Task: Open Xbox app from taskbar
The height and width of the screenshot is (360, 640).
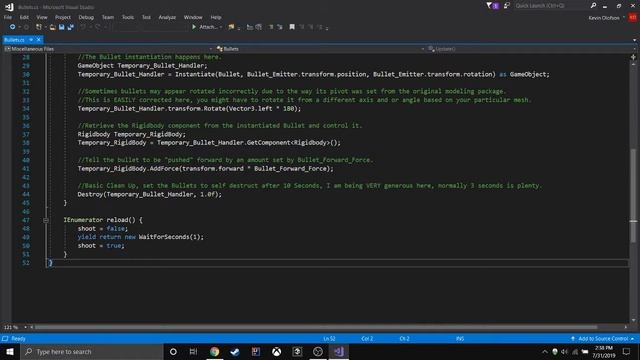Action: point(276,351)
